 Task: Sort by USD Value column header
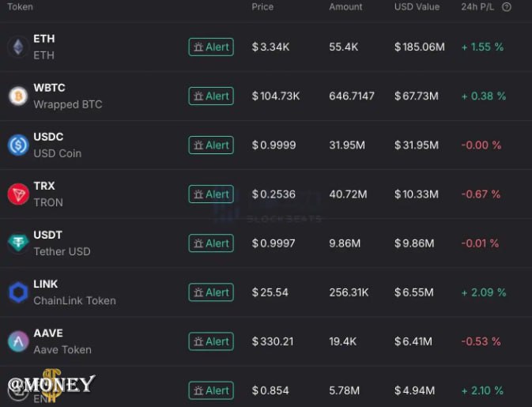click(x=417, y=7)
